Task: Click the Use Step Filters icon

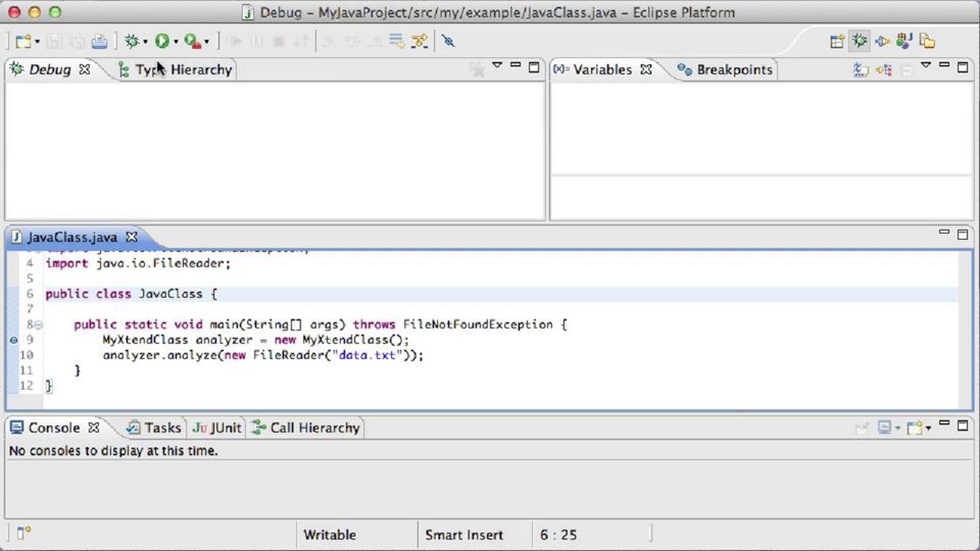Action: point(420,41)
